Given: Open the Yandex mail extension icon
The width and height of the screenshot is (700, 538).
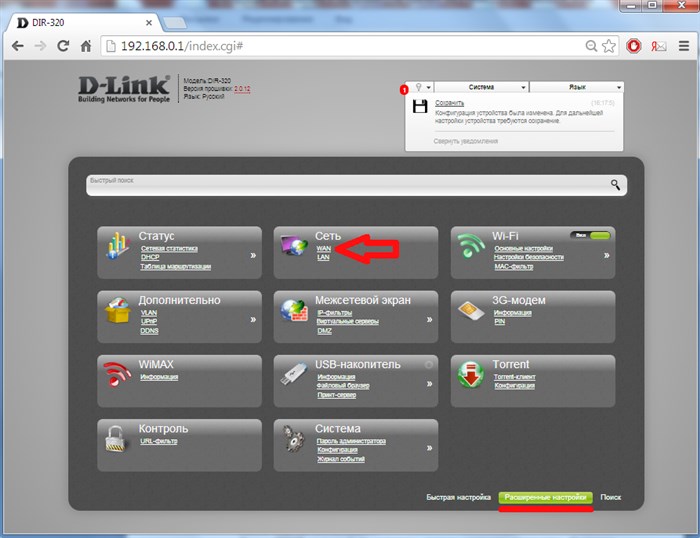Looking at the screenshot, I should tap(658, 46).
